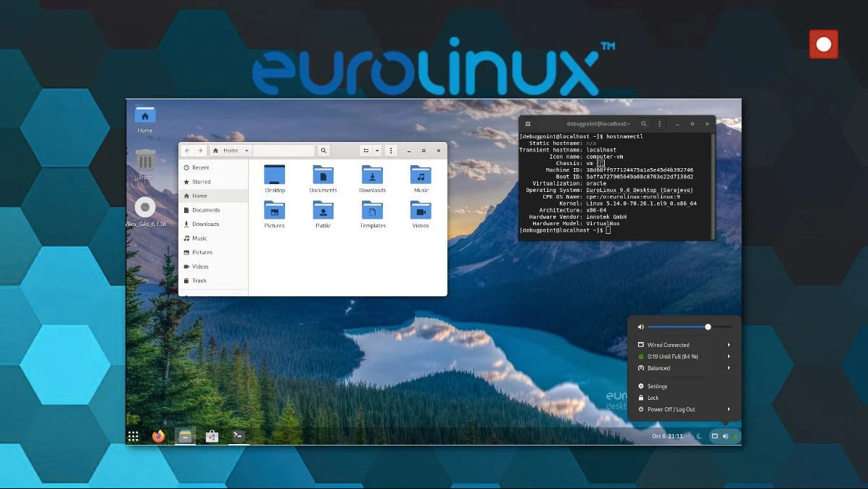This screenshot has height=489, width=868.
Task: Go to Starred in file manager sidebar
Action: tap(201, 182)
